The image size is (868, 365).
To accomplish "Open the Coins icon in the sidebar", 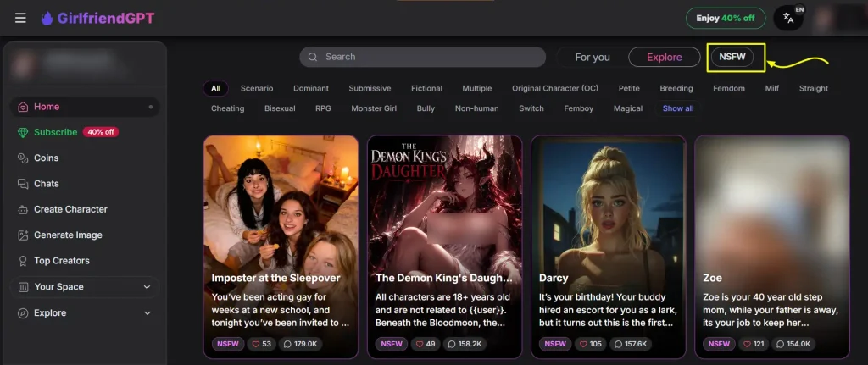I will pyautogui.click(x=23, y=158).
